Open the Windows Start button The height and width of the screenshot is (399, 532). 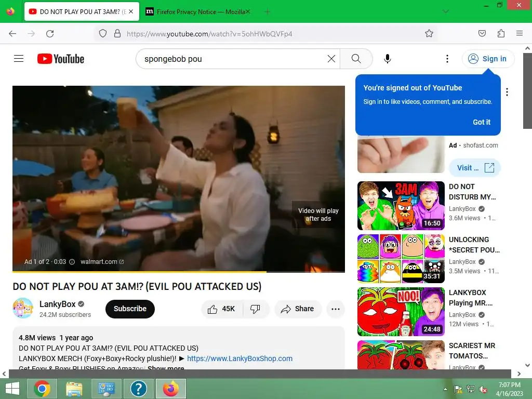click(12, 389)
